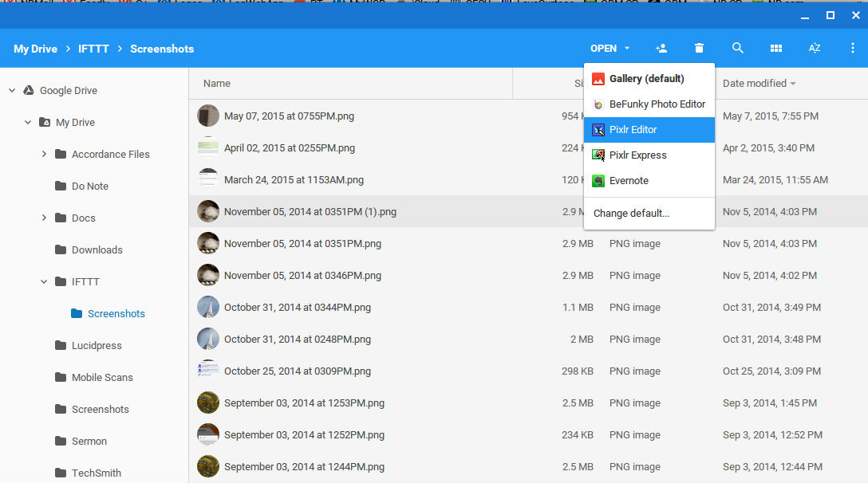Viewport: 868px width, 483px height.
Task: Select thumbnail of October 31, 2014 at 0344PM
Action: 208,307
